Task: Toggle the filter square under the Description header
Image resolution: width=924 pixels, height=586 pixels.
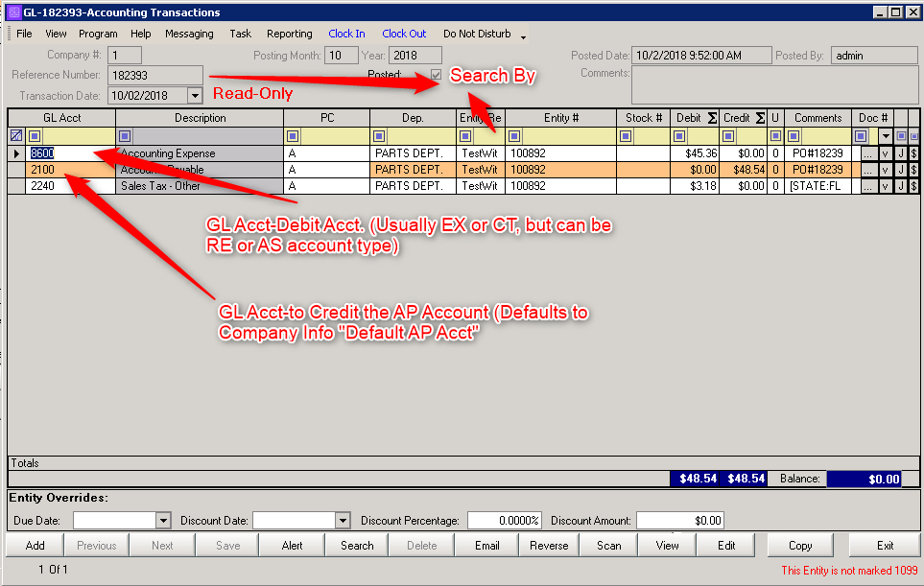Action: coord(124,136)
